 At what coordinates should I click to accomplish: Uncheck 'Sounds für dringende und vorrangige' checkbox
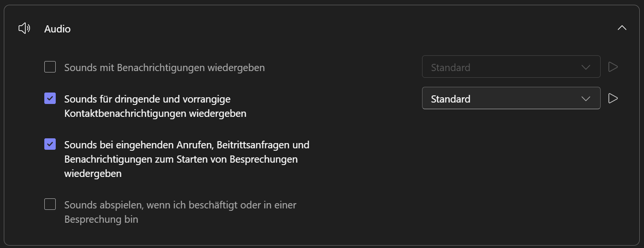coord(50,98)
